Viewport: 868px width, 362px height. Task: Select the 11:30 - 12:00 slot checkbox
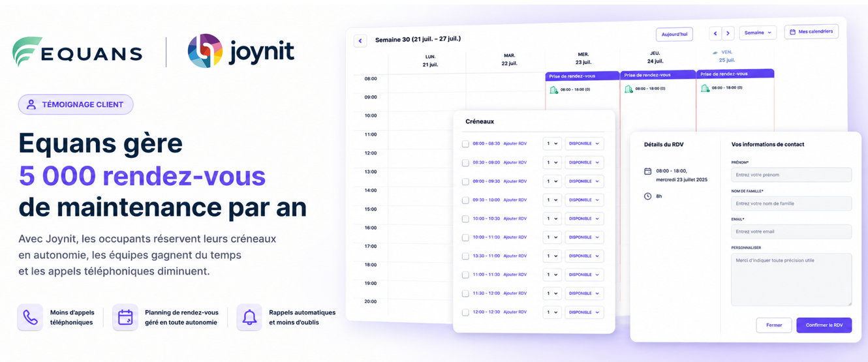pos(465,294)
